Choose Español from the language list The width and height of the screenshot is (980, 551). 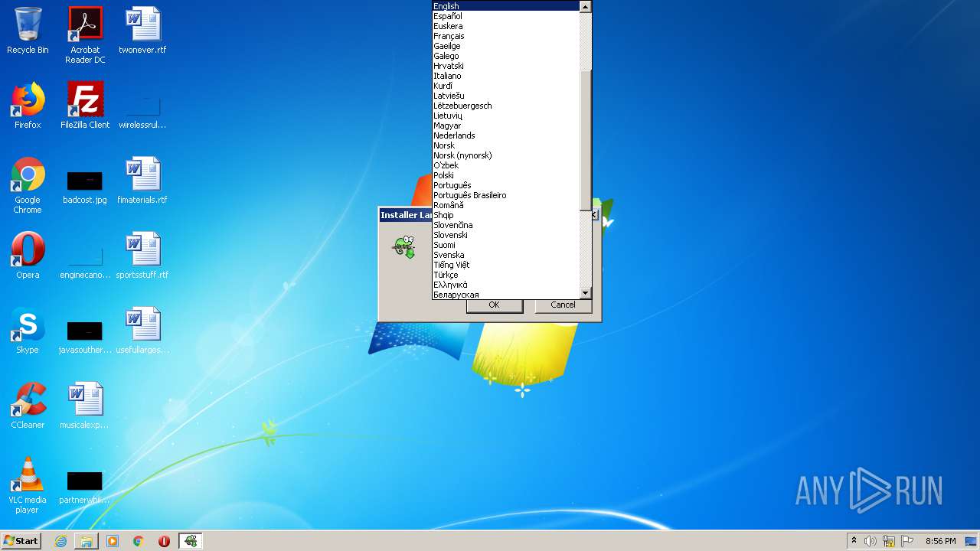505,16
